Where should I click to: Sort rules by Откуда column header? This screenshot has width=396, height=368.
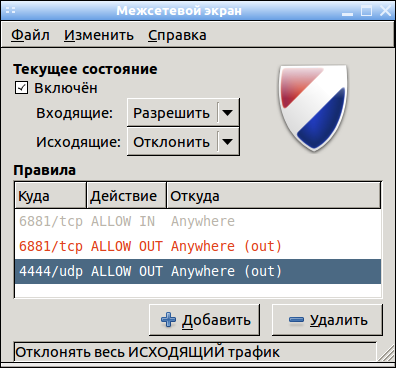(274, 195)
